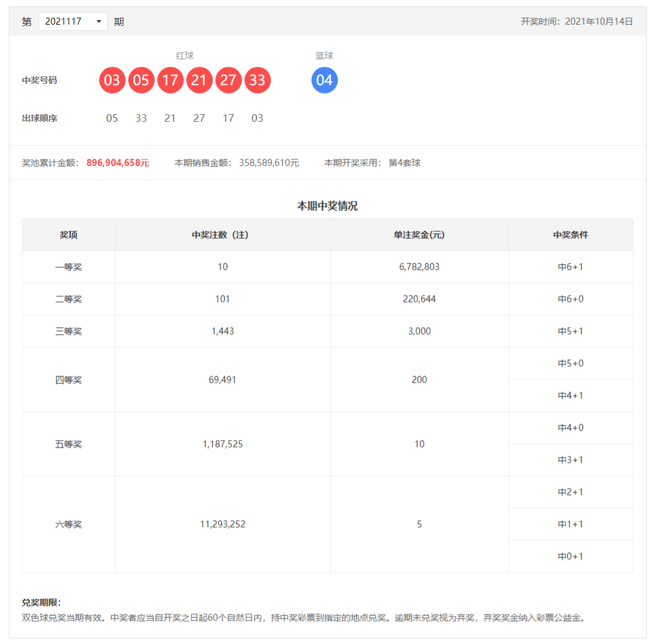Select the 本期中奖情况 table title

click(x=328, y=205)
